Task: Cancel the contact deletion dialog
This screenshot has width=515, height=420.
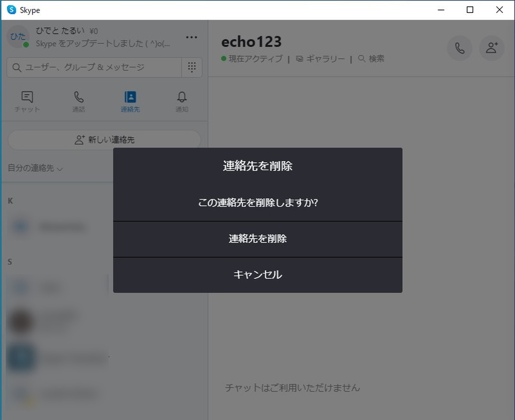Action: point(257,275)
